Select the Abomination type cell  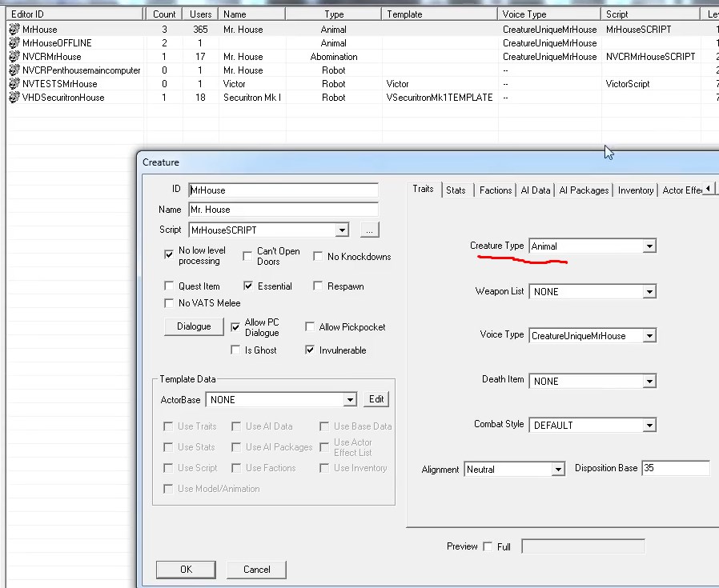click(x=334, y=57)
